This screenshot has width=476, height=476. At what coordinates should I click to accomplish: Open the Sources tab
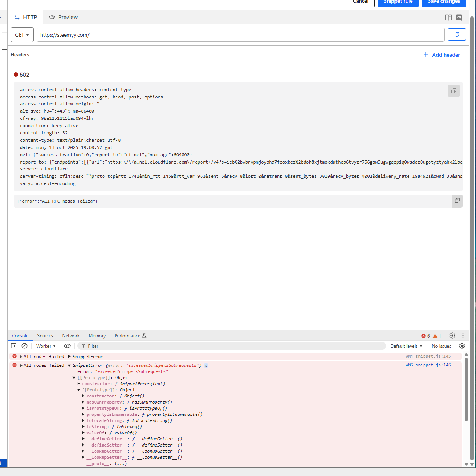coord(45,336)
